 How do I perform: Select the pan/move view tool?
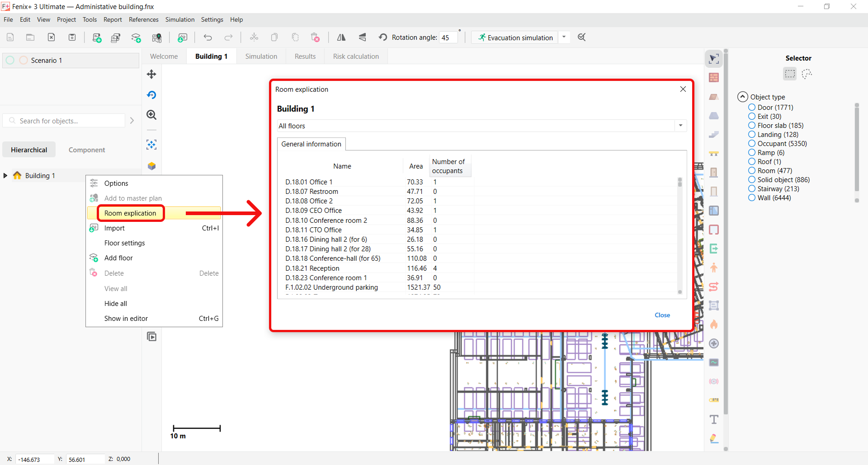point(151,74)
